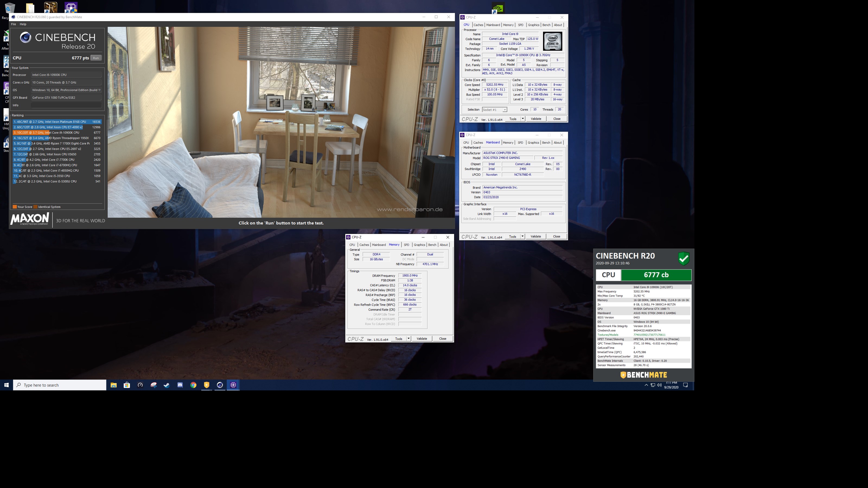Select Xeon Platinum 8168 ranking row
Image resolution: width=868 pixels, height=488 pixels.
pos(57,122)
